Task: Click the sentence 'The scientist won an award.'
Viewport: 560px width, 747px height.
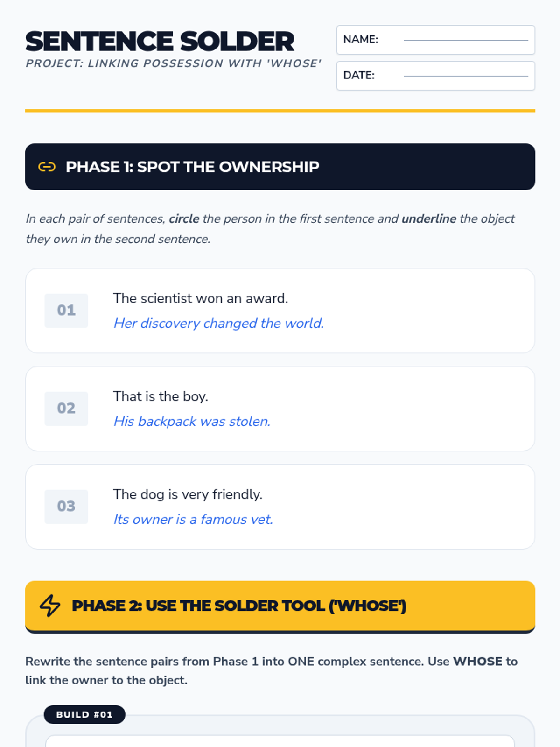Action: (201, 298)
